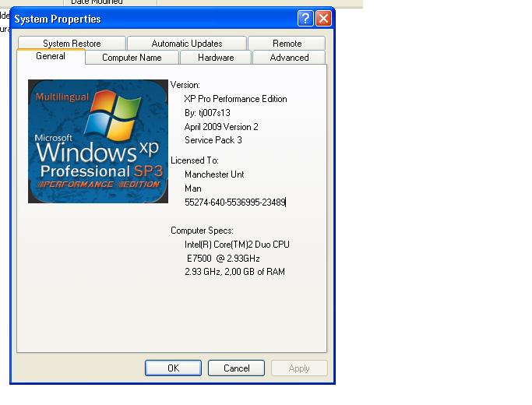Click the 2.93 GHz, 2,00 GB RAM line

pyautogui.click(x=234, y=272)
